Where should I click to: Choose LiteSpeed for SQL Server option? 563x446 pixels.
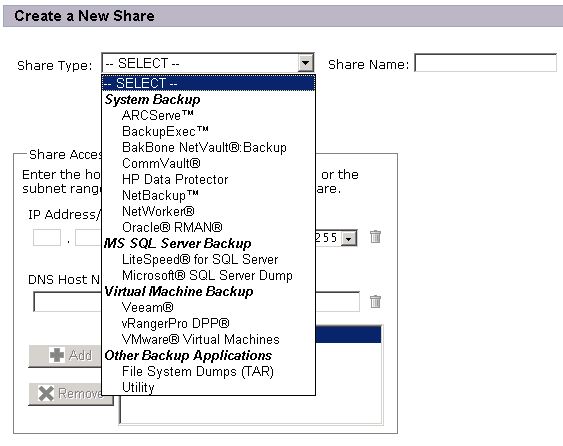click(208, 259)
